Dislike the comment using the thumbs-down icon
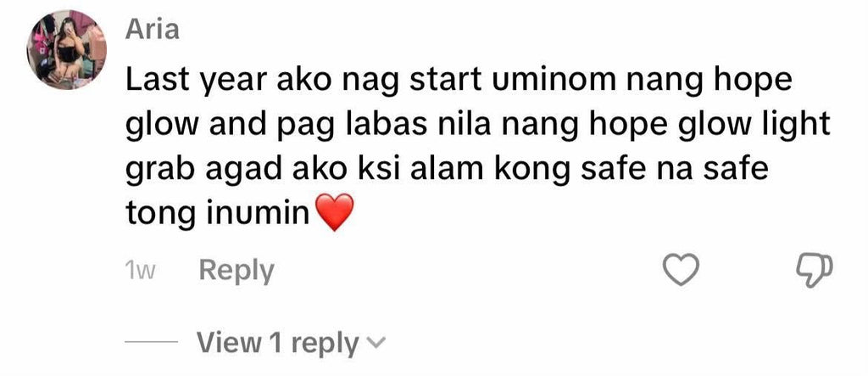This screenshot has height=376, width=868. point(814,271)
